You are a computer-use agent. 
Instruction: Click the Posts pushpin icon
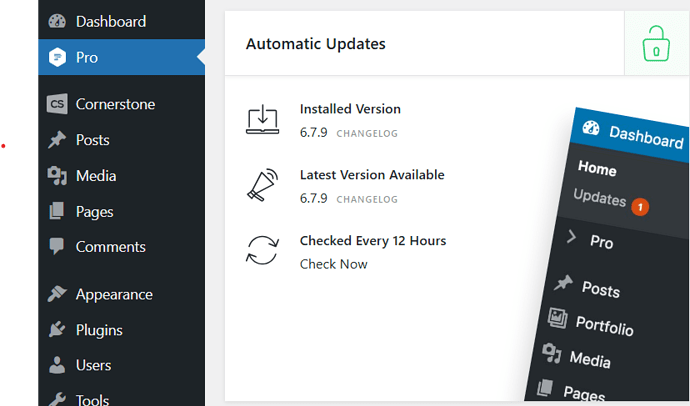point(57,140)
